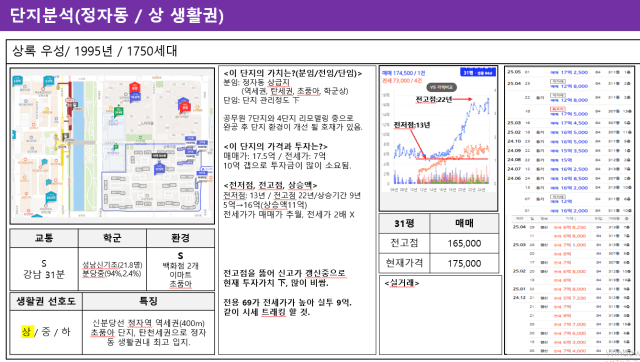Click the 24.06 transaction at 14억 8,500

point(569,178)
